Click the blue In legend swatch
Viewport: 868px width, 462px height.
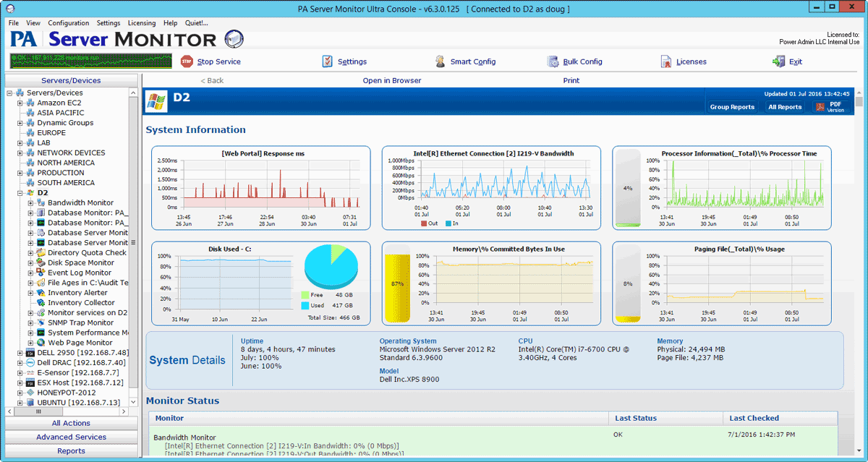tap(448, 223)
